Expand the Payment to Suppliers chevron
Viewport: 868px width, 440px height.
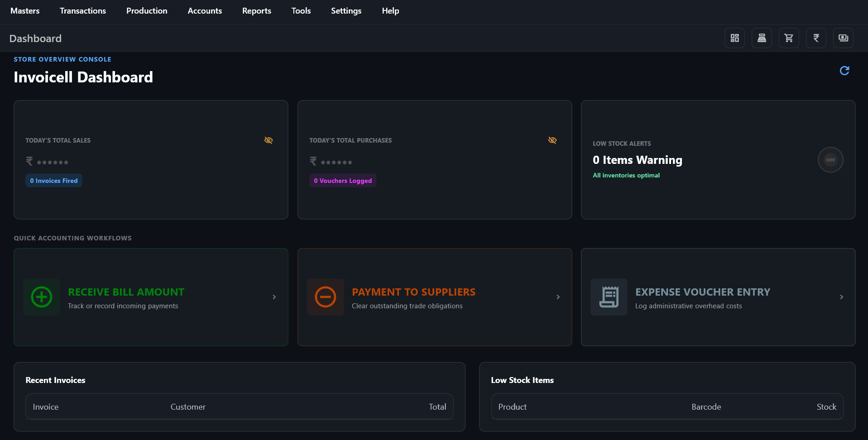pyautogui.click(x=558, y=297)
